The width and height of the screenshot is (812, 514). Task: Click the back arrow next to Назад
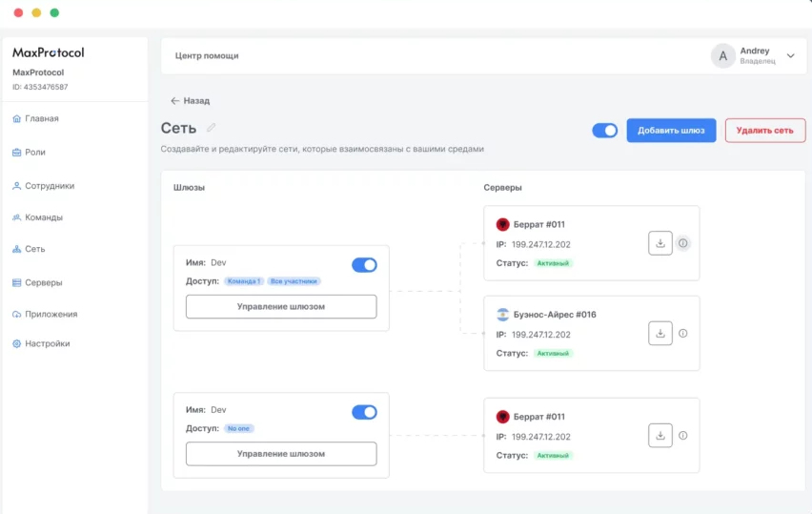[x=175, y=100]
